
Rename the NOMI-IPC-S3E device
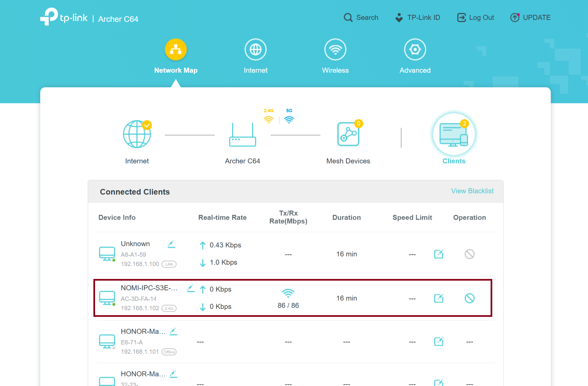[190, 288]
